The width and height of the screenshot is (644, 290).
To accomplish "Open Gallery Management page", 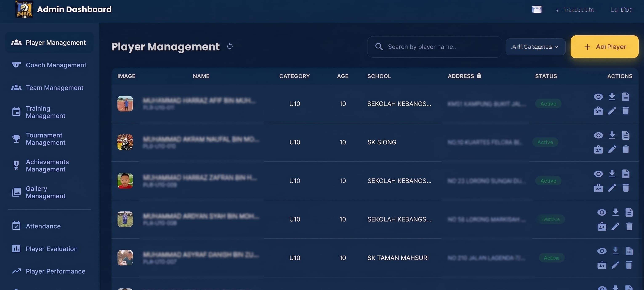I will pyautogui.click(x=49, y=192).
